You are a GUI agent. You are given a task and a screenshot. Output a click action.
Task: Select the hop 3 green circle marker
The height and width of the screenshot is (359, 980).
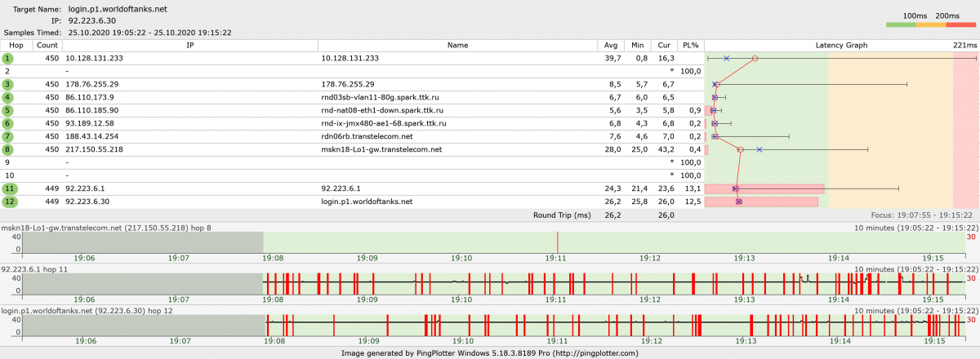pyautogui.click(x=8, y=84)
